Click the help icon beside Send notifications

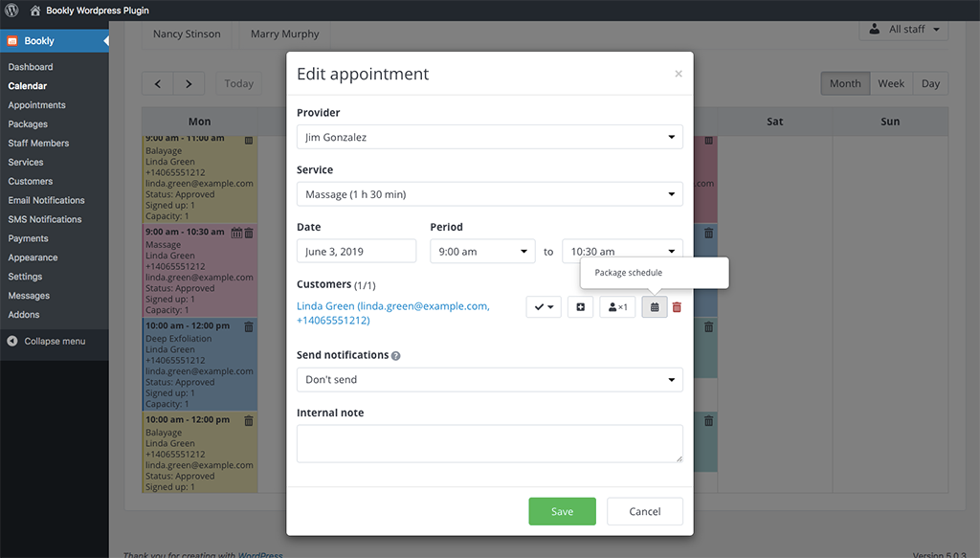click(396, 356)
